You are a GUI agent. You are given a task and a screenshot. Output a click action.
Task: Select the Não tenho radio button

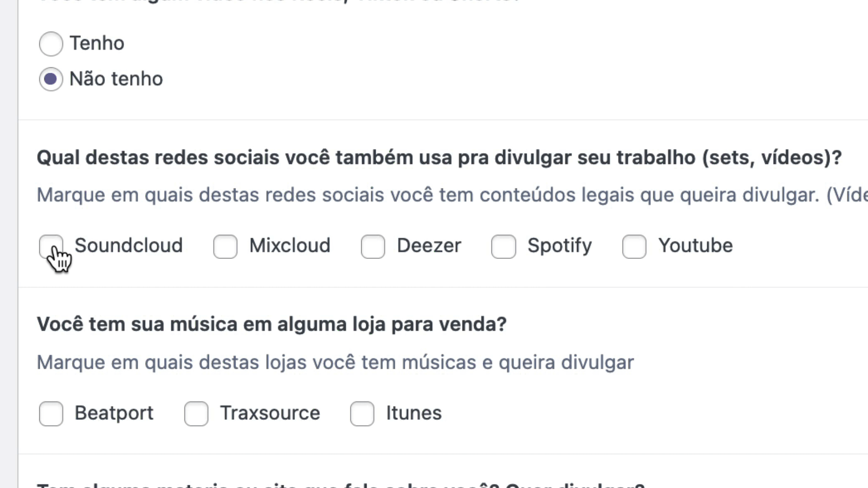51,79
